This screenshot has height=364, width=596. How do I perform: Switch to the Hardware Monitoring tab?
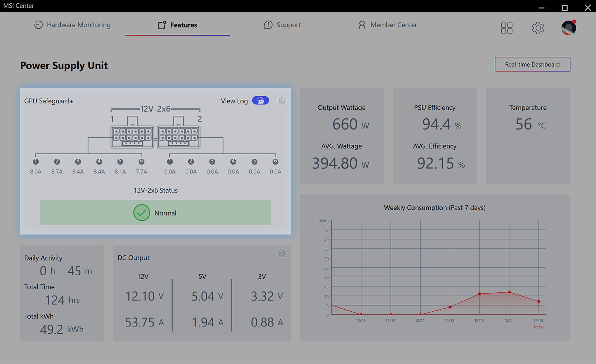[x=73, y=25]
